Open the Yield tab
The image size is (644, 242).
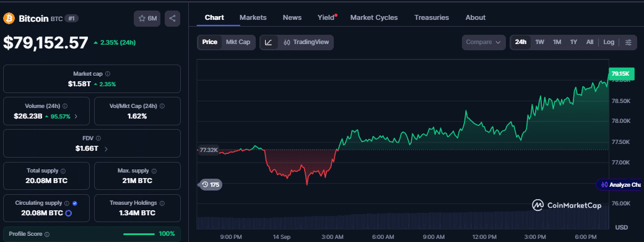(326, 18)
